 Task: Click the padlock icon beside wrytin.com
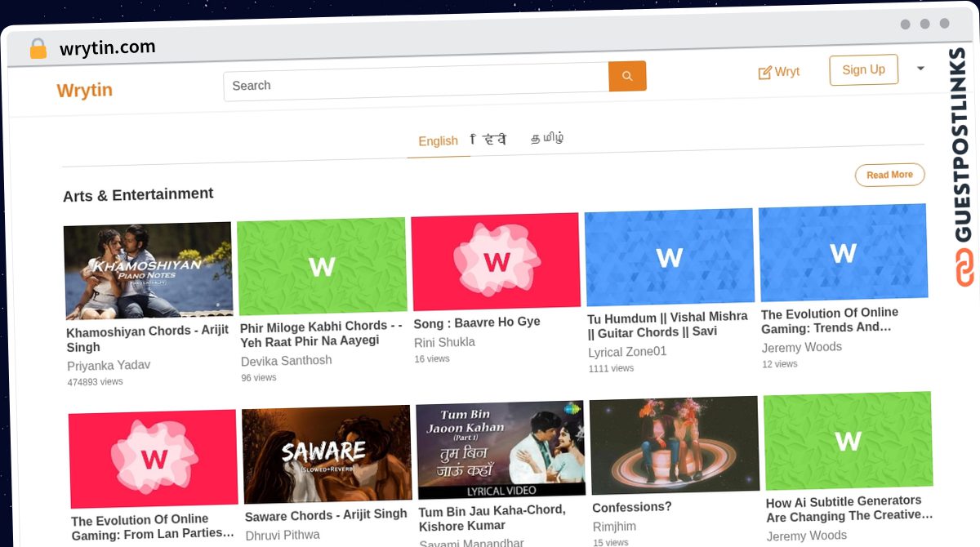[x=38, y=49]
